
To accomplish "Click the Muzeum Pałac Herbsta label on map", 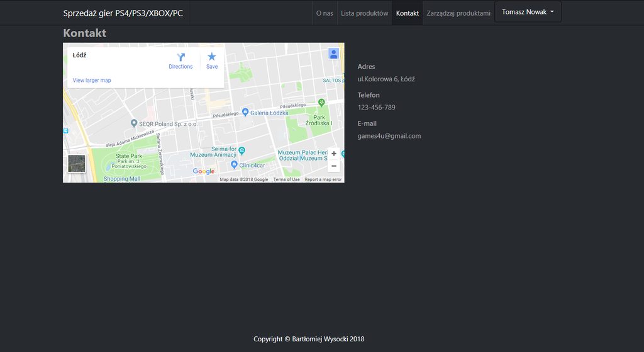I will point(303,155).
